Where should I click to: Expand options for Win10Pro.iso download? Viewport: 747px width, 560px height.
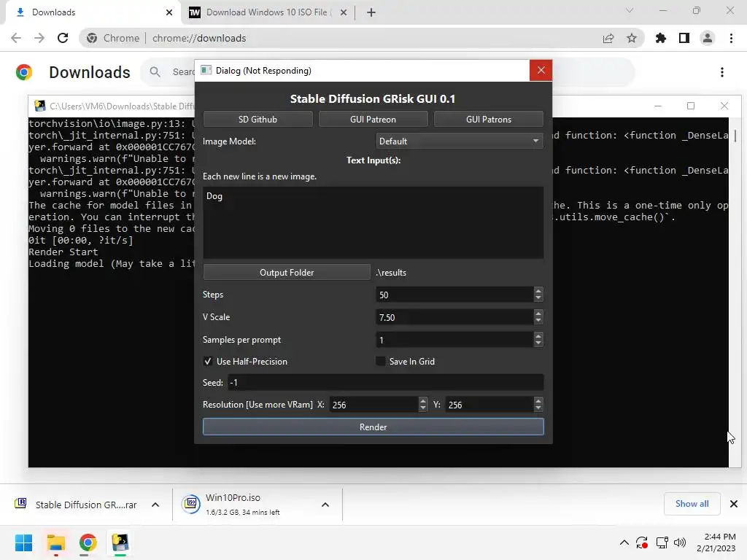(x=325, y=505)
